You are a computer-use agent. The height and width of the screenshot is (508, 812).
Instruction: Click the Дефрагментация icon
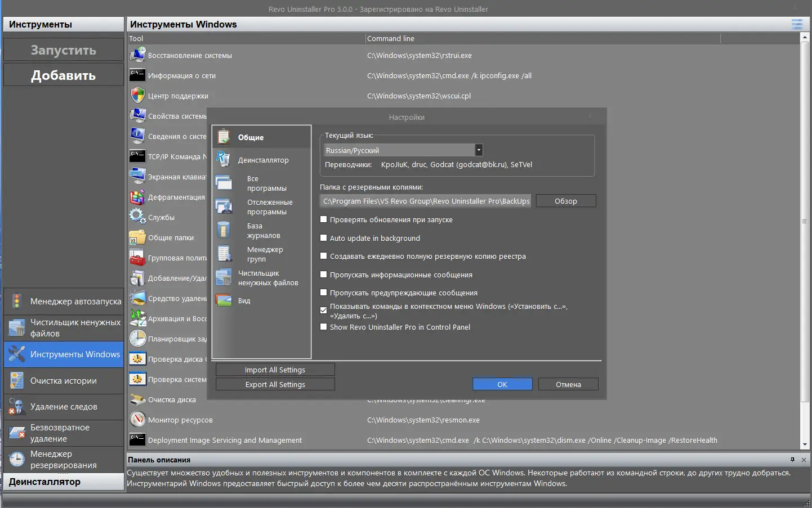pos(137,197)
